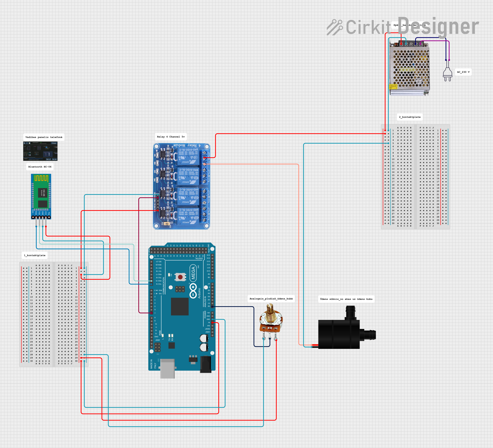Click the 'Relay 4 Channel 5v' label
The height and width of the screenshot is (448, 493).
click(x=171, y=137)
